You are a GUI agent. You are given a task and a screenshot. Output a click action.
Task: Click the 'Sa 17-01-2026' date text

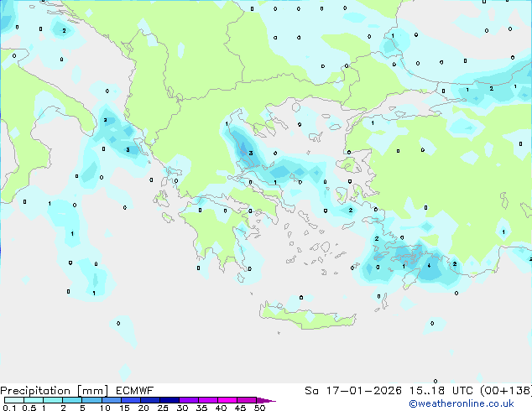pos(353,391)
